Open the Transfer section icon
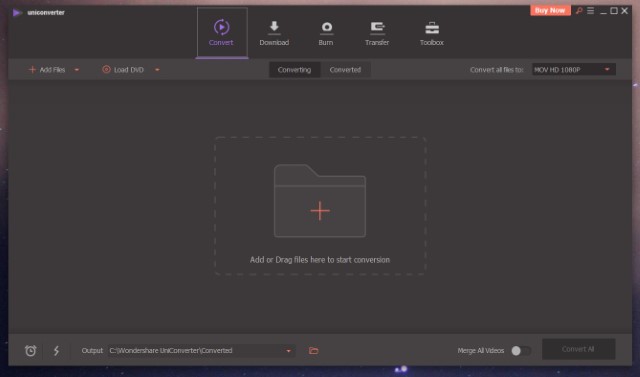 [377, 27]
